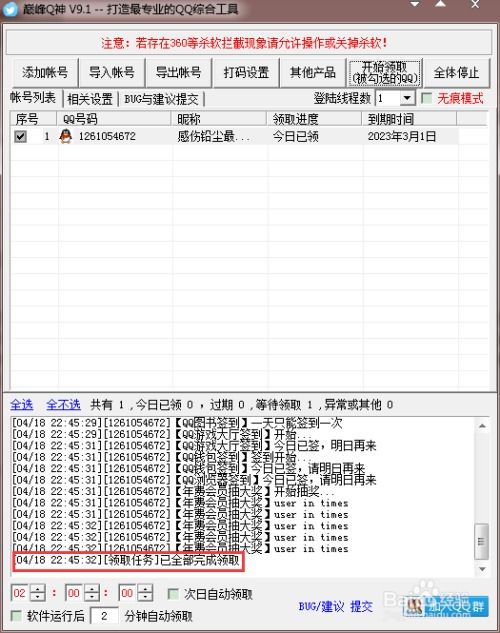Select 今日已领 progress cell

tap(296, 136)
